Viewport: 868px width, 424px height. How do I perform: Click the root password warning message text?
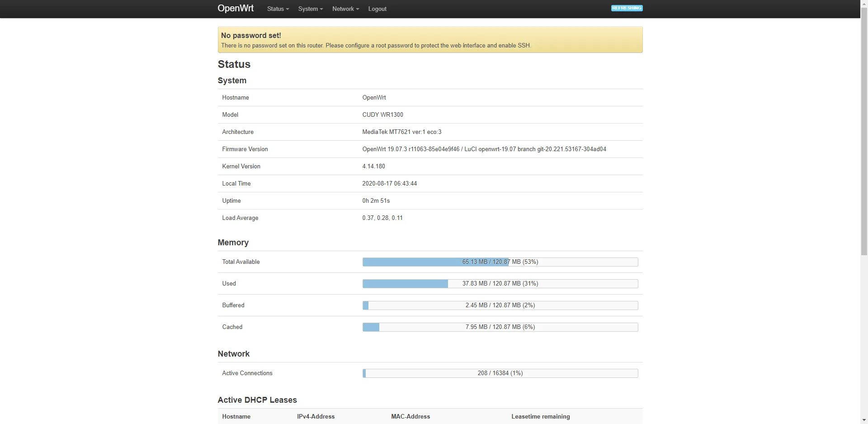pyautogui.click(x=376, y=46)
